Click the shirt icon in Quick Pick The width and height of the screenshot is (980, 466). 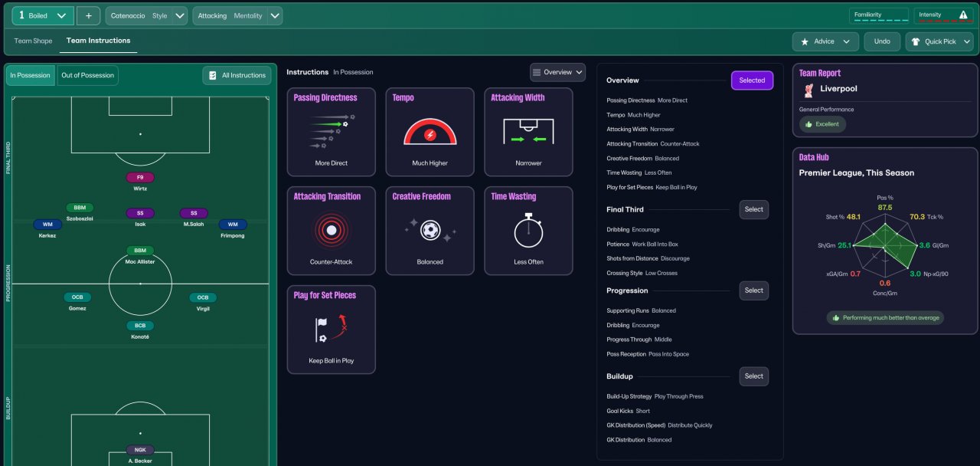[x=916, y=41]
